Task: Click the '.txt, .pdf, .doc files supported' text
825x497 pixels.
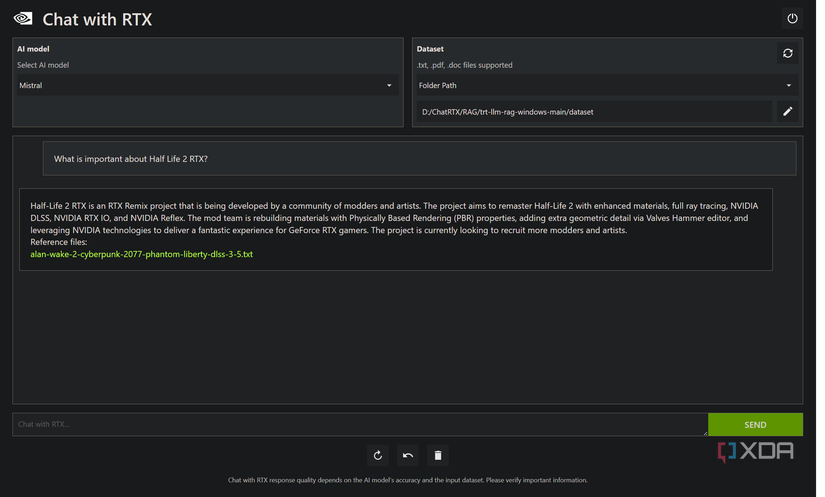Action: (465, 65)
